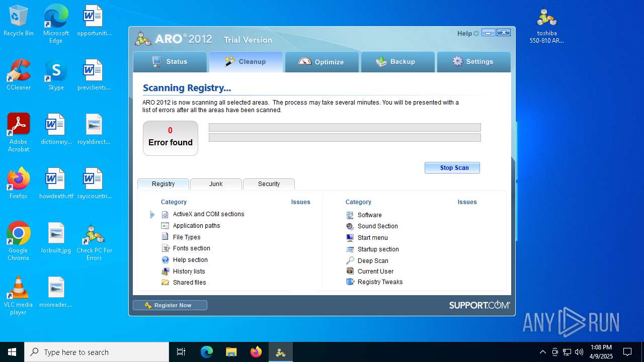Viewport: 644px width, 362px height.
Task: Switch to the Cleanup tab
Action: point(246,62)
